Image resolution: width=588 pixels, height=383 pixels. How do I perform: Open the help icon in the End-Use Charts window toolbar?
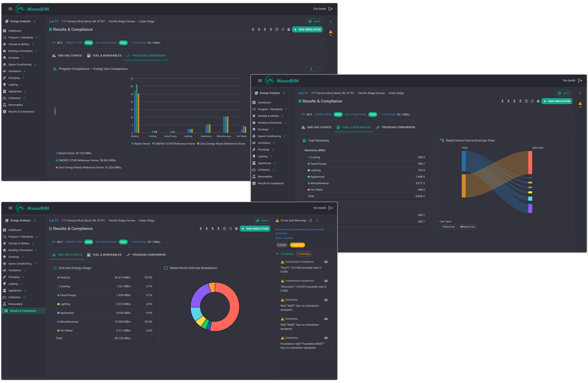pyautogui.click(x=224, y=229)
